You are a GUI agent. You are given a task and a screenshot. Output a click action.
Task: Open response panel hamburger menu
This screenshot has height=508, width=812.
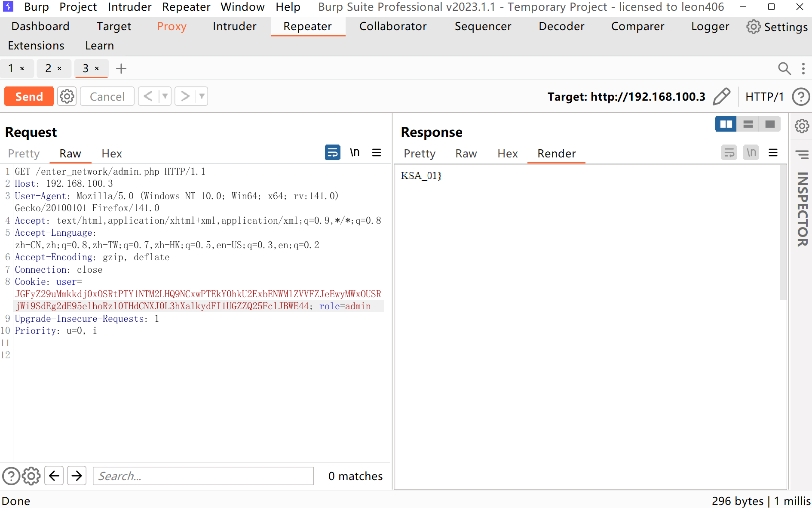(x=773, y=153)
